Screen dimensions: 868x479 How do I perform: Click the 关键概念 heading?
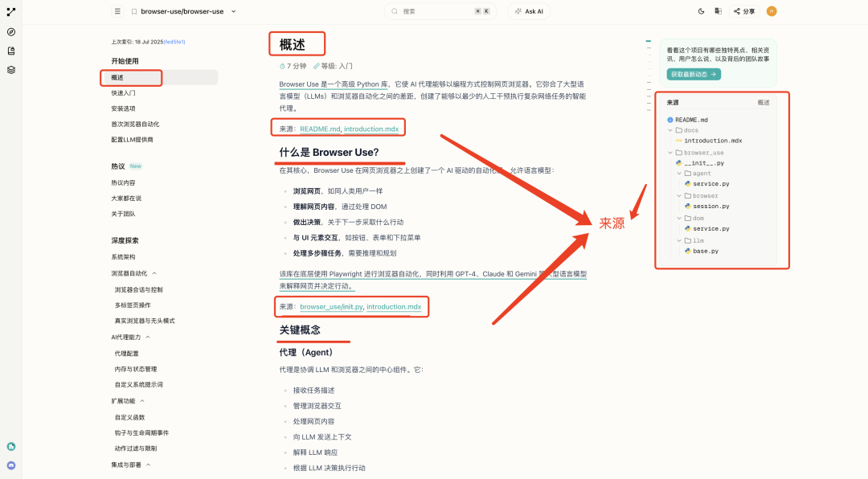coord(300,330)
